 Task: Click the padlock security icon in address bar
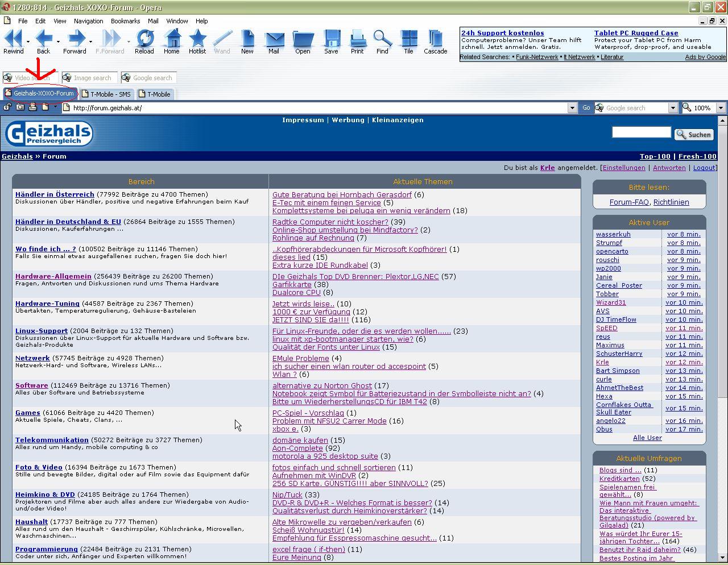(x=8, y=107)
